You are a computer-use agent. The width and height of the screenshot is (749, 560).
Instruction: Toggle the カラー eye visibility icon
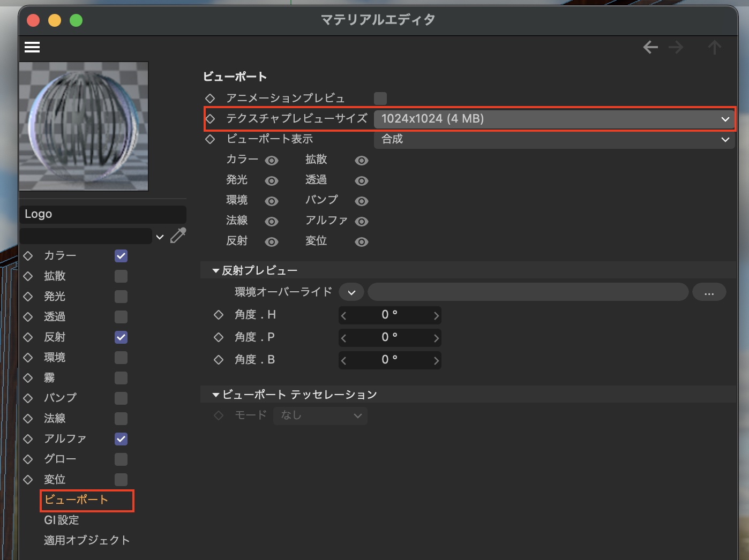point(272,161)
